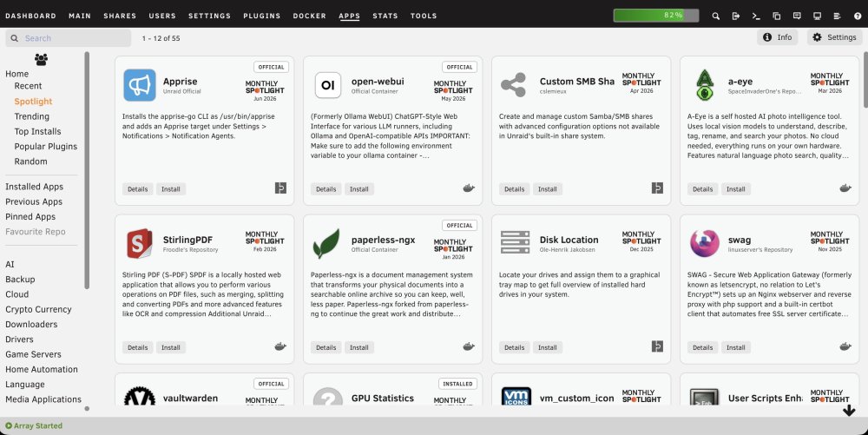Click the 82% memory usage bar
Screen dimensions: 868x435
click(656, 16)
